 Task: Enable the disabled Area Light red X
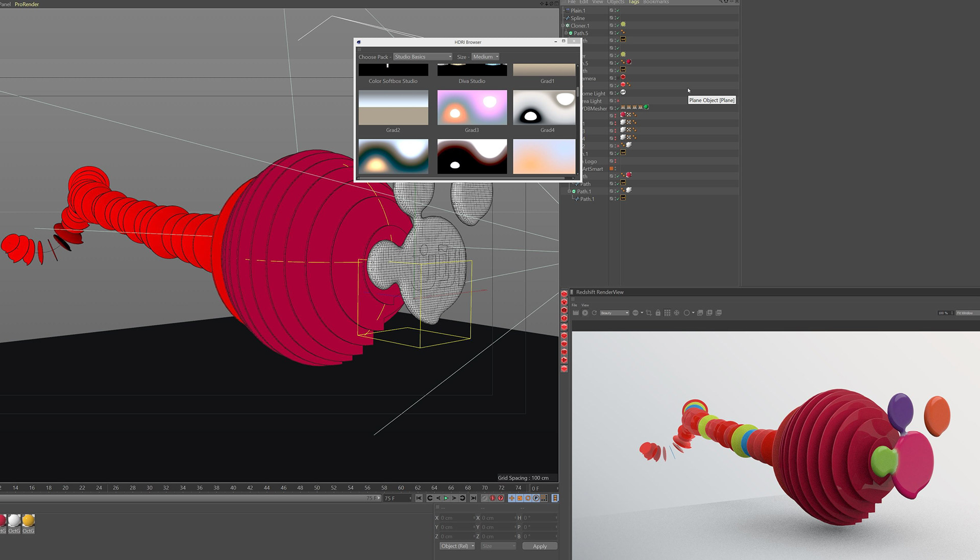(x=618, y=101)
